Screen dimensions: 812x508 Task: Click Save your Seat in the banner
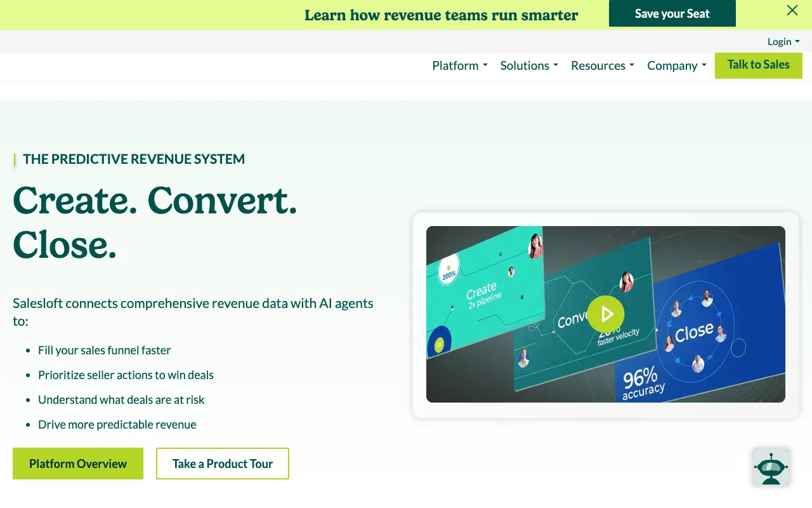[672, 13]
